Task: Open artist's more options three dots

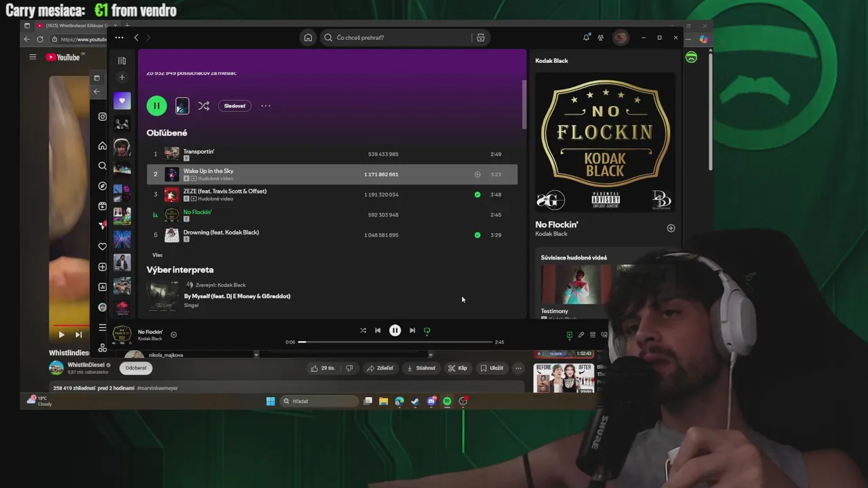Action: point(266,106)
